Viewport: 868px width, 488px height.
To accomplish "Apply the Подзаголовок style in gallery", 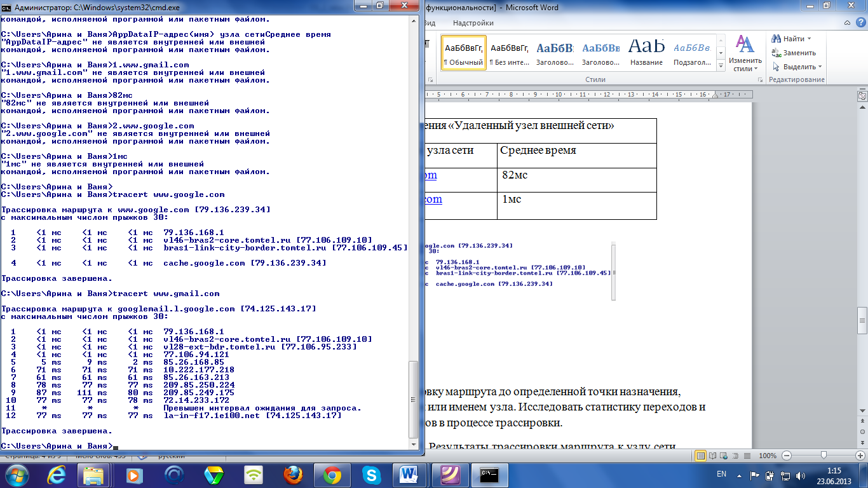I will [693, 53].
